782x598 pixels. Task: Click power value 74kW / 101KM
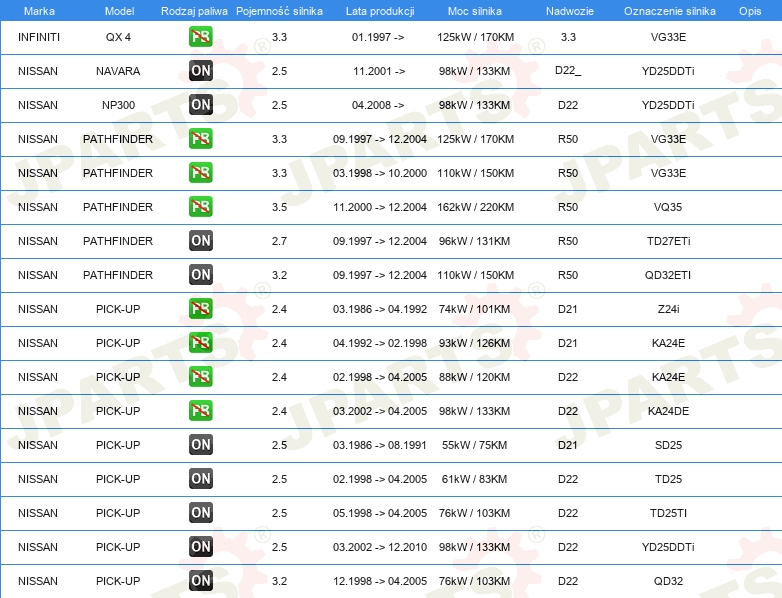point(474,309)
